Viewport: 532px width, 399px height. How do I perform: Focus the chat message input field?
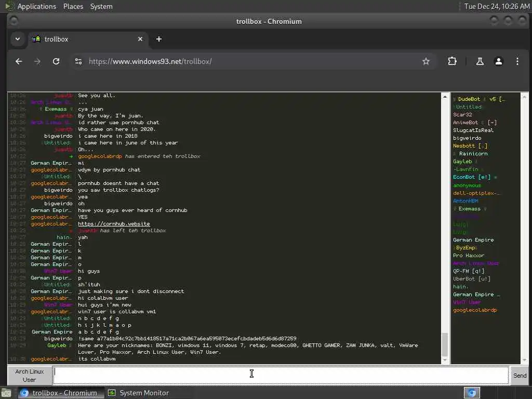tap(281, 375)
